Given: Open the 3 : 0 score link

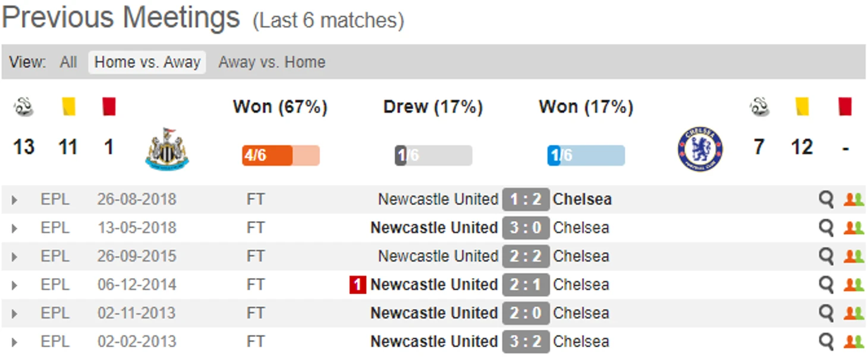Looking at the screenshot, I should point(526,228).
